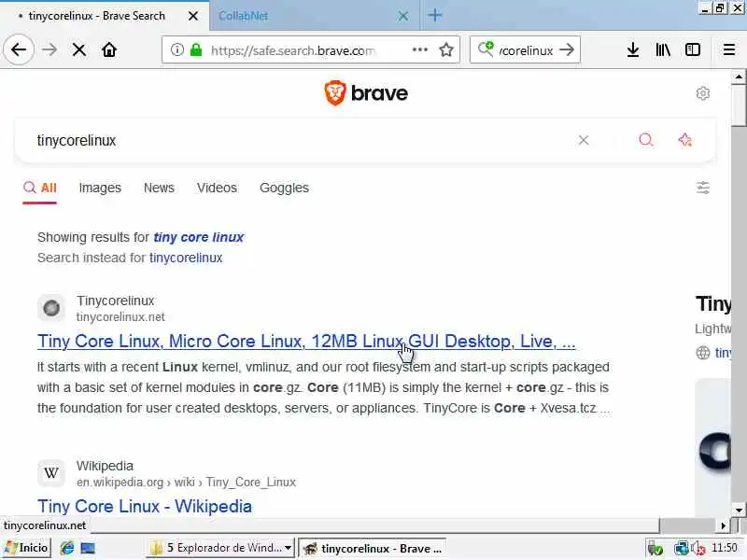Screen dimensions: 747x560
Task: Click the Brave logo
Action: tap(366, 92)
